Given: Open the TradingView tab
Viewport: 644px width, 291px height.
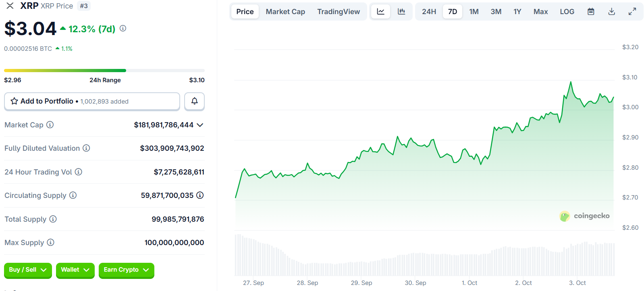Looking at the screenshot, I should [x=339, y=12].
